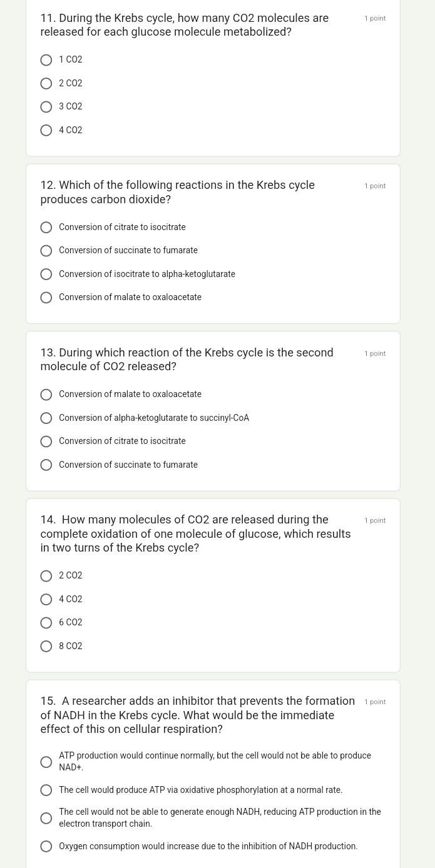The image size is (435, 868).
Task: Pick "8 CO2" in question 14
Action: pyautogui.click(x=46, y=646)
